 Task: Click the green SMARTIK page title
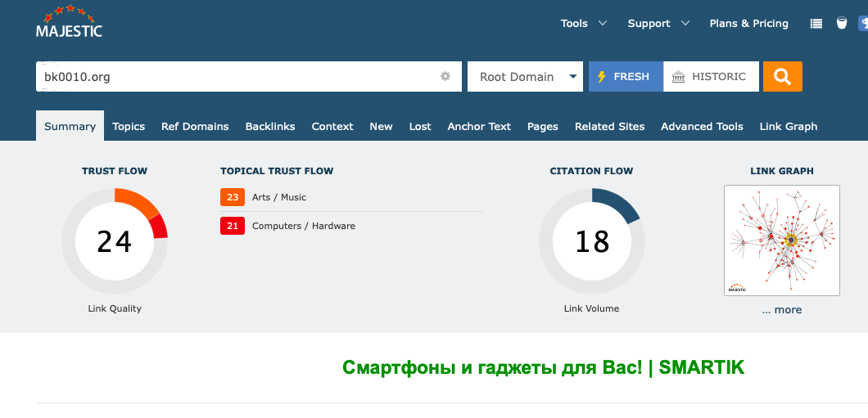pyautogui.click(x=544, y=367)
